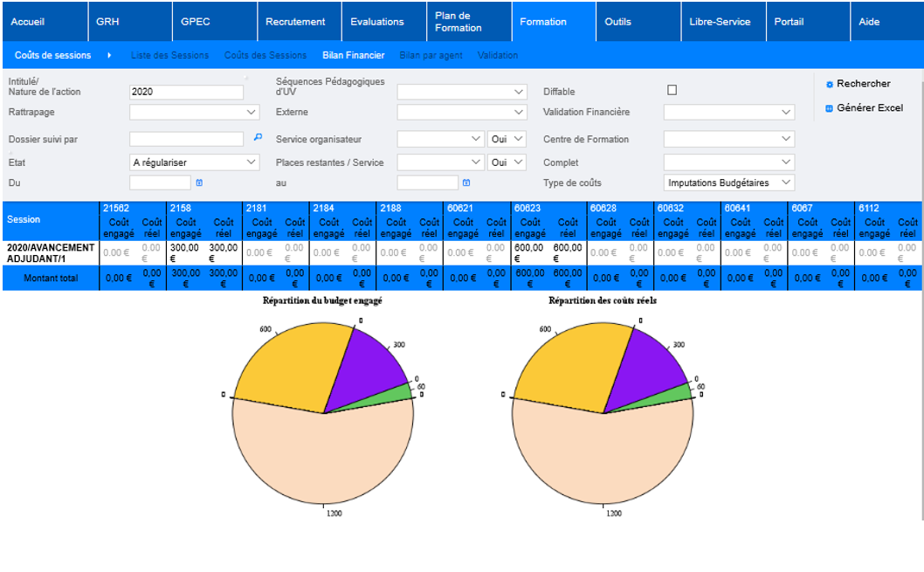Click the gear icon next to Rechercher

pyautogui.click(x=830, y=85)
